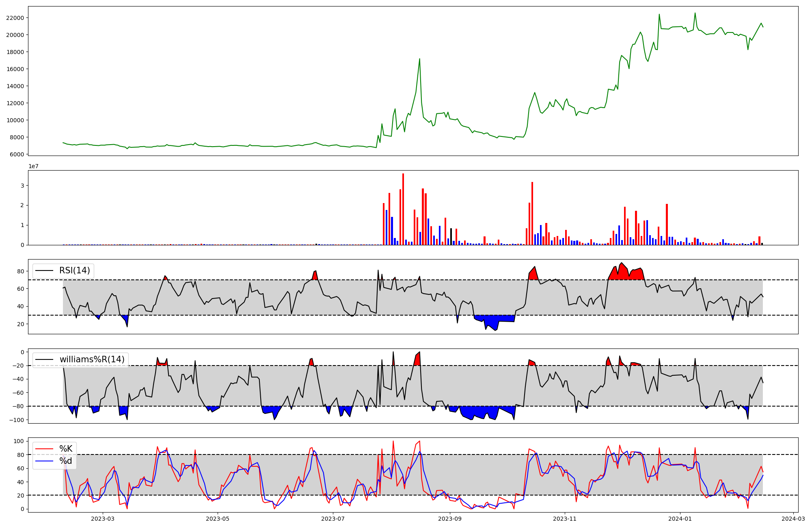Viewport: 812px width, 528px height.
Task: Click the 2023-11 x-axis tick label
Action: coord(565,519)
